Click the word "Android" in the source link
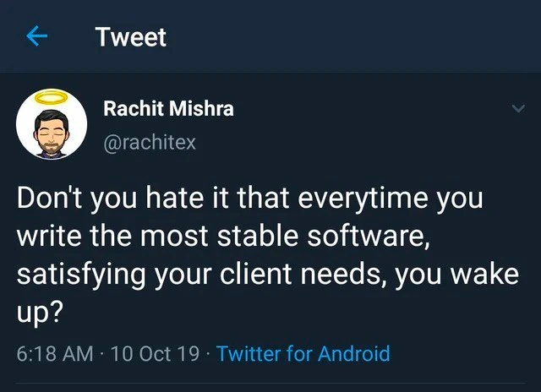 (354, 354)
